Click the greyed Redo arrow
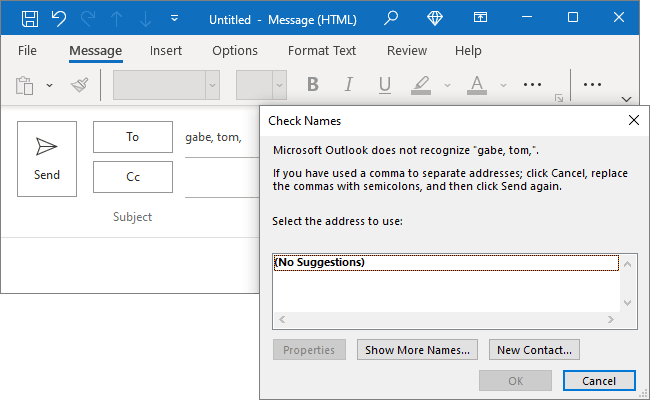 coord(88,19)
